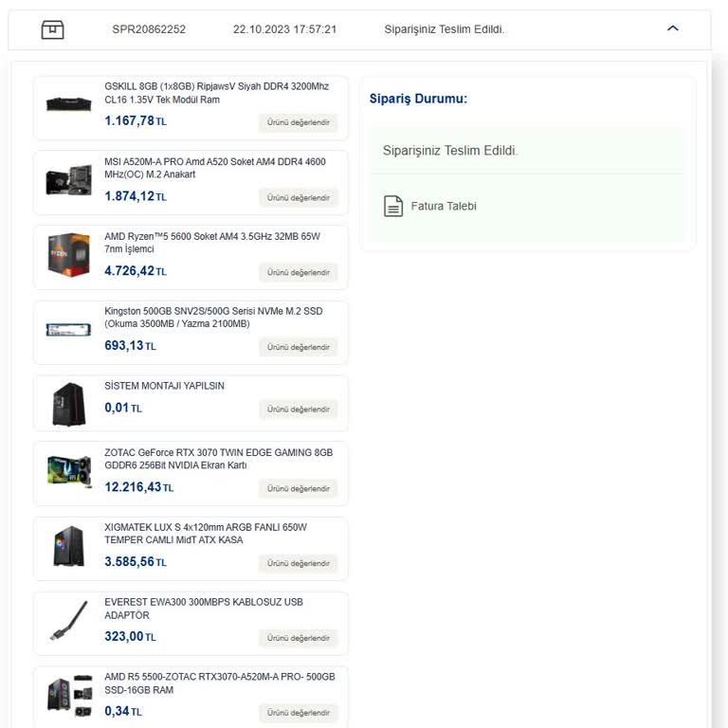Viewport: 728px width, 728px height.
Task: Open the ZOTAC graphics card thumbnail
Action: click(x=68, y=472)
